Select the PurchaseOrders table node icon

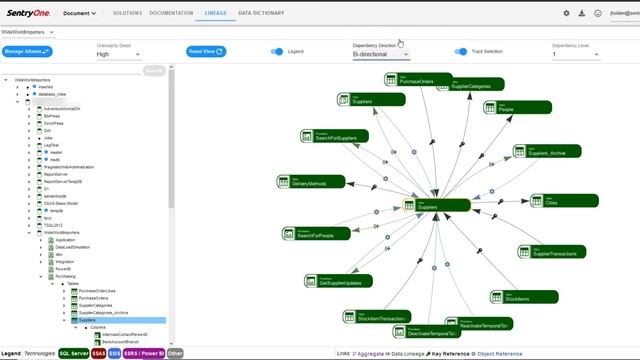pyautogui.click(x=391, y=79)
